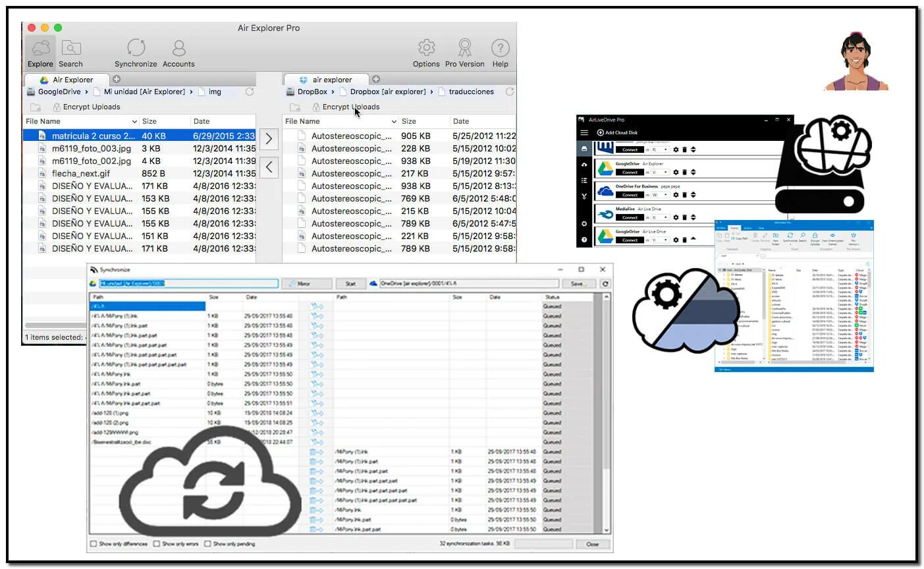The height and width of the screenshot is (569, 924).
Task: Switch to the Air Explorer GoogleDrive tab
Action: tap(67, 79)
